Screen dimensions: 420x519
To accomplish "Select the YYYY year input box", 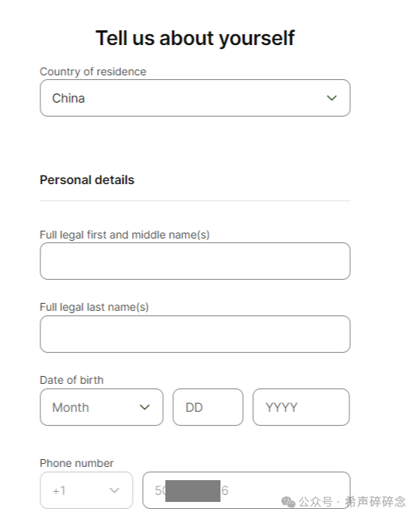I will click(x=301, y=407).
